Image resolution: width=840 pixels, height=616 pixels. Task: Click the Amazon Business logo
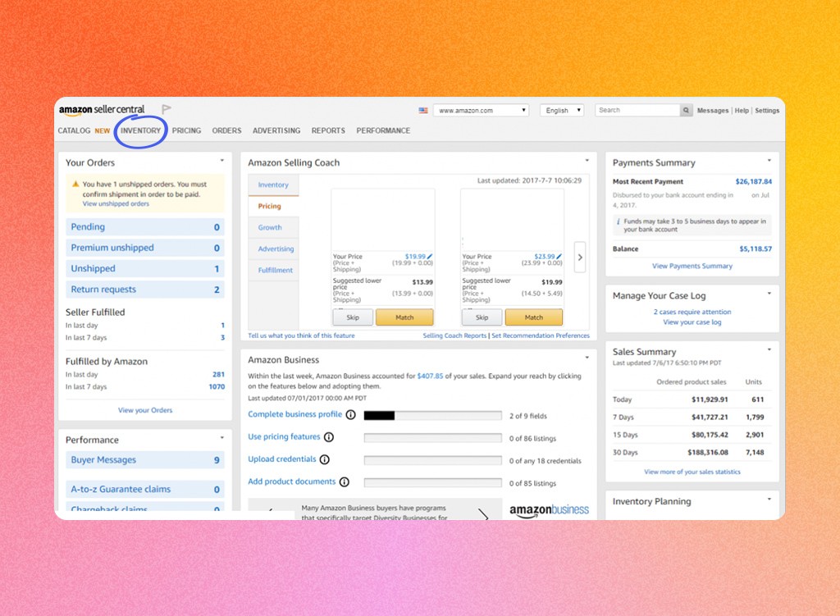click(549, 510)
